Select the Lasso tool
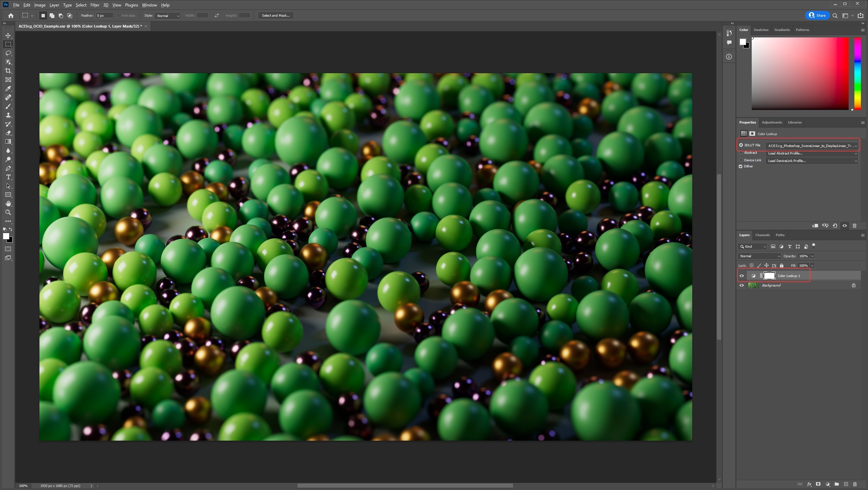The height and width of the screenshot is (490, 868). tap(8, 53)
